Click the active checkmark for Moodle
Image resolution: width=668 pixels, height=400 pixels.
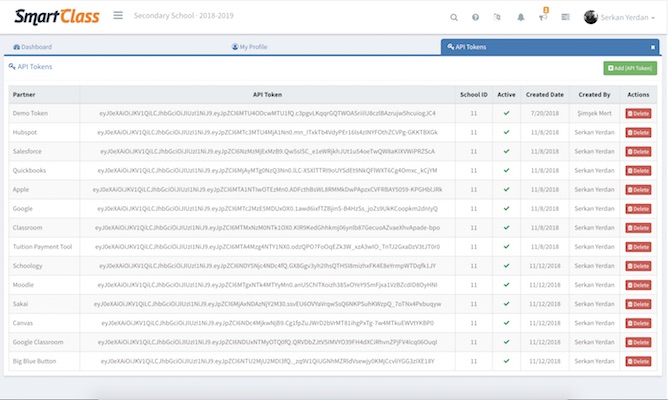click(x=506, y=285)
